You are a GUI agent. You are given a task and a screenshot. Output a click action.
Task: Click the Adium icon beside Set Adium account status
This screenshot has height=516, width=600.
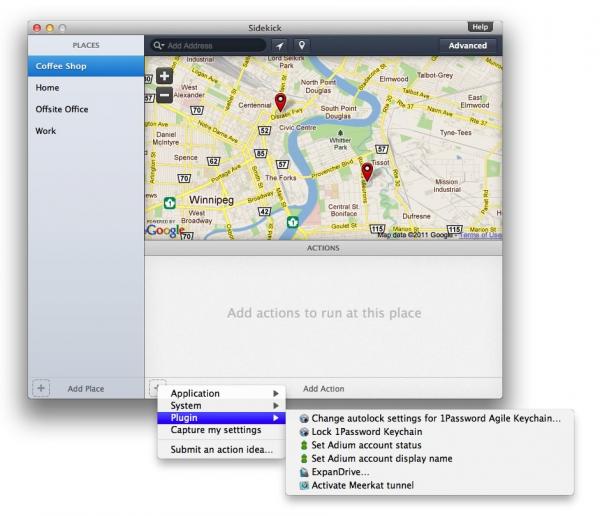304,445
